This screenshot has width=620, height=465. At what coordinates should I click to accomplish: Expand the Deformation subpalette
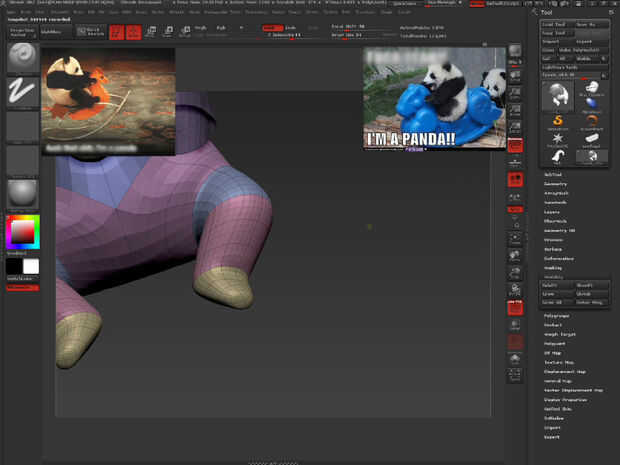[x=559, y=259]
